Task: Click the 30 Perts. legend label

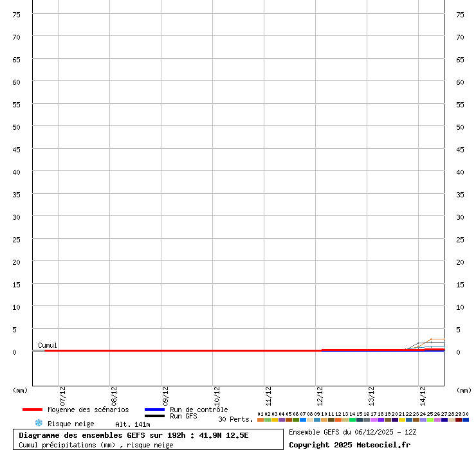Action: click(235, 419)
